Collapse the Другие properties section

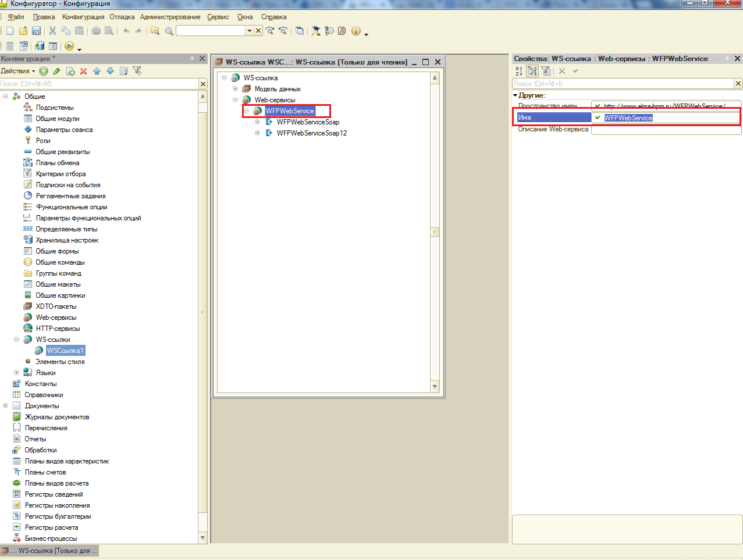[516, 95]
